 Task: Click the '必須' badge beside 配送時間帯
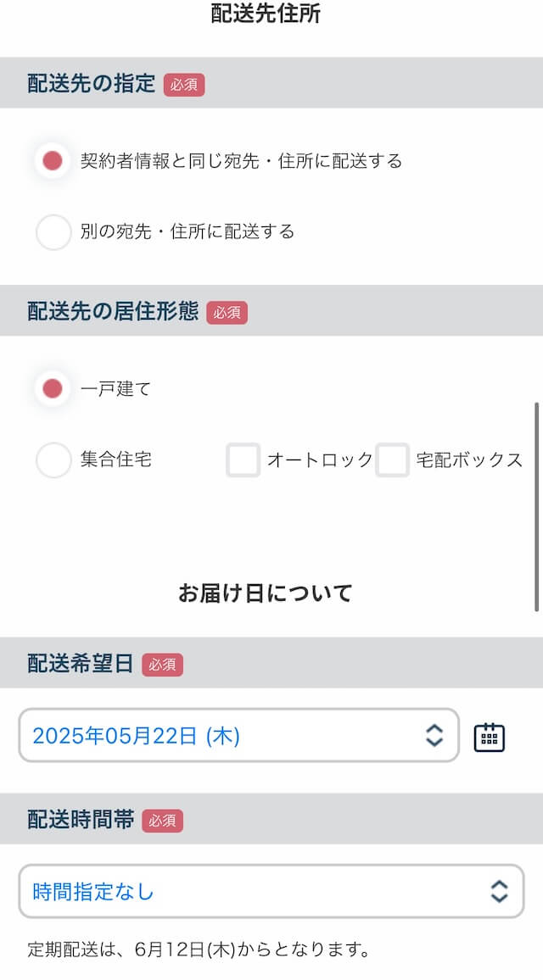click(x=162, y=820)
